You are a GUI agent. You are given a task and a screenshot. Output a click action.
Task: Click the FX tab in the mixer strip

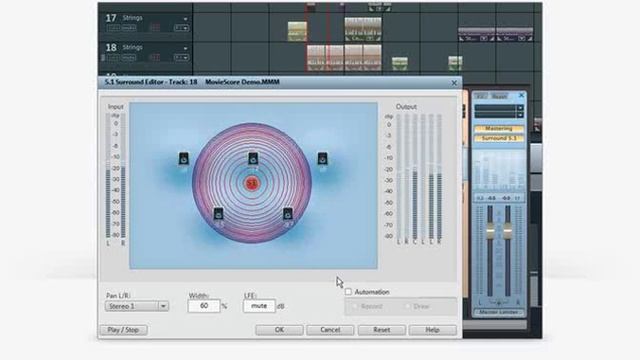click(x=481, y=96)
